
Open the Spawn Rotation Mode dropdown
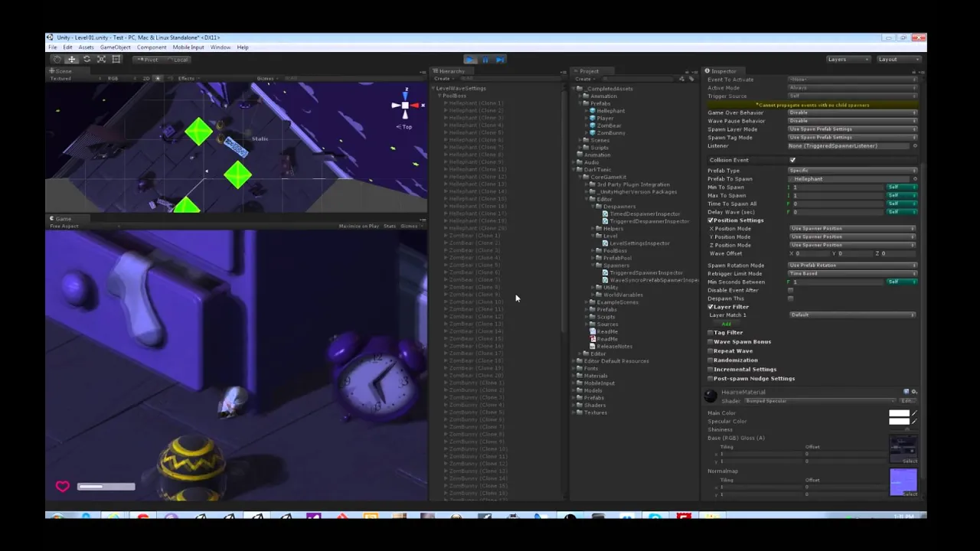click(852, 266)
